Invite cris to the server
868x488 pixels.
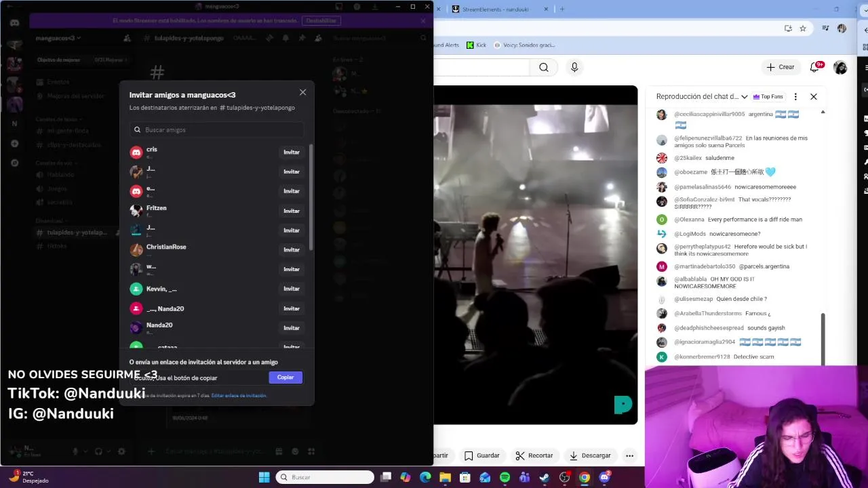pos(292,152)
